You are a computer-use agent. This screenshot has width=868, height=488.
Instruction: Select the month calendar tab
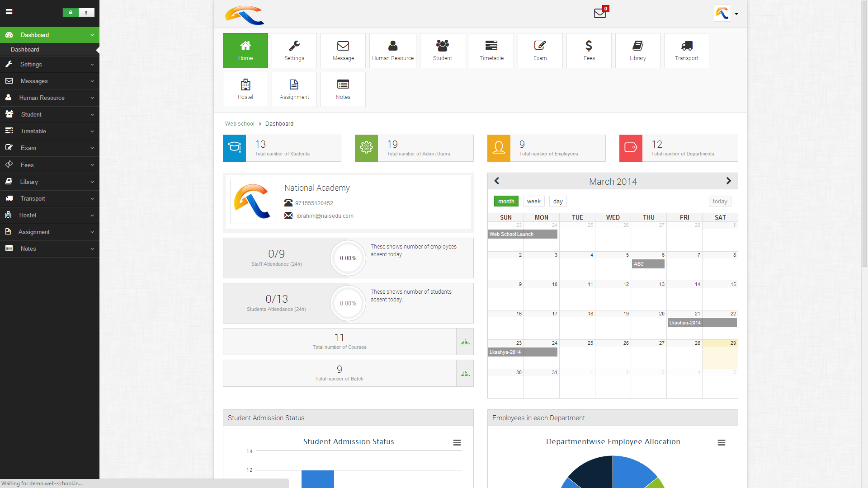(506, 202)
